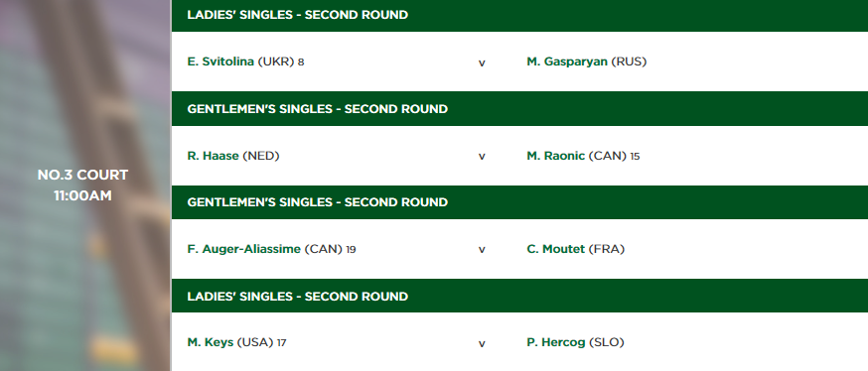The height and width of the screenshot is (371, 868).
Task: Click first Ladies' Singles Second Round header
Action: [x=519, y=16]
